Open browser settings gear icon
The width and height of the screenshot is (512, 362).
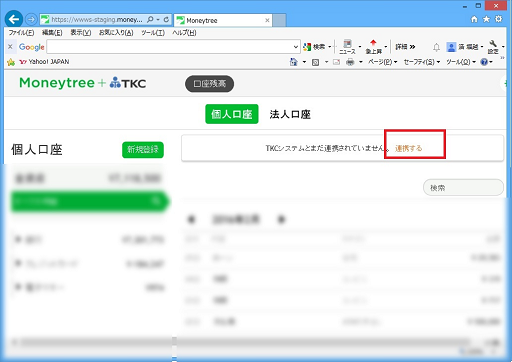coord(498,19)
